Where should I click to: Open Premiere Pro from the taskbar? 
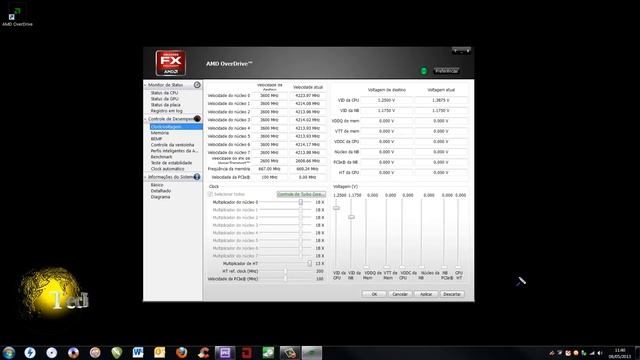click(225, 353)
